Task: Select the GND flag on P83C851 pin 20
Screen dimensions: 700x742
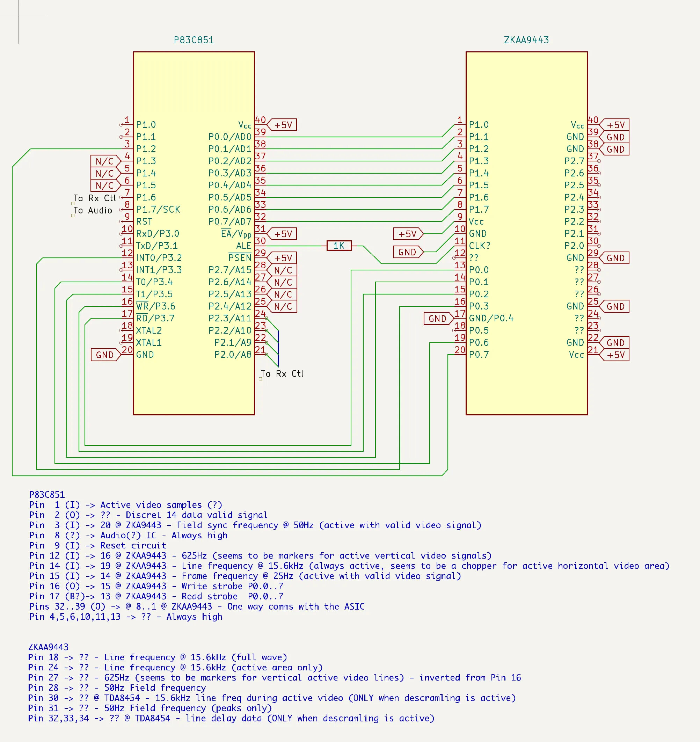Action: pos(105,355)
